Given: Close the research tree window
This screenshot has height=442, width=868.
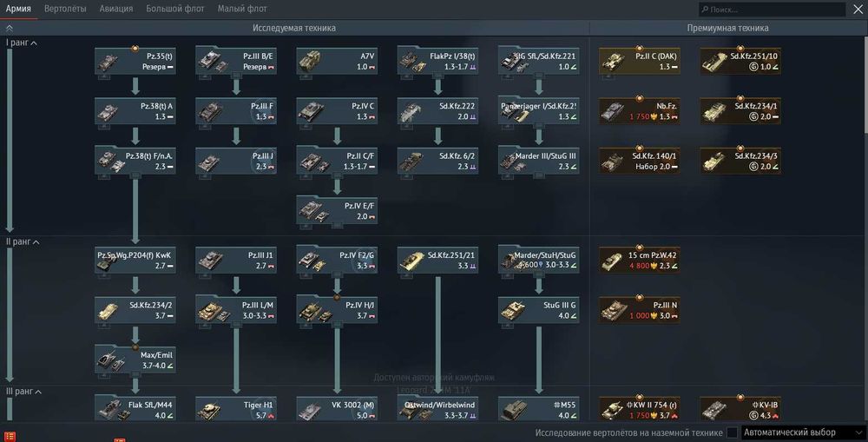Looking at the screenshot, I should point(858,10).
